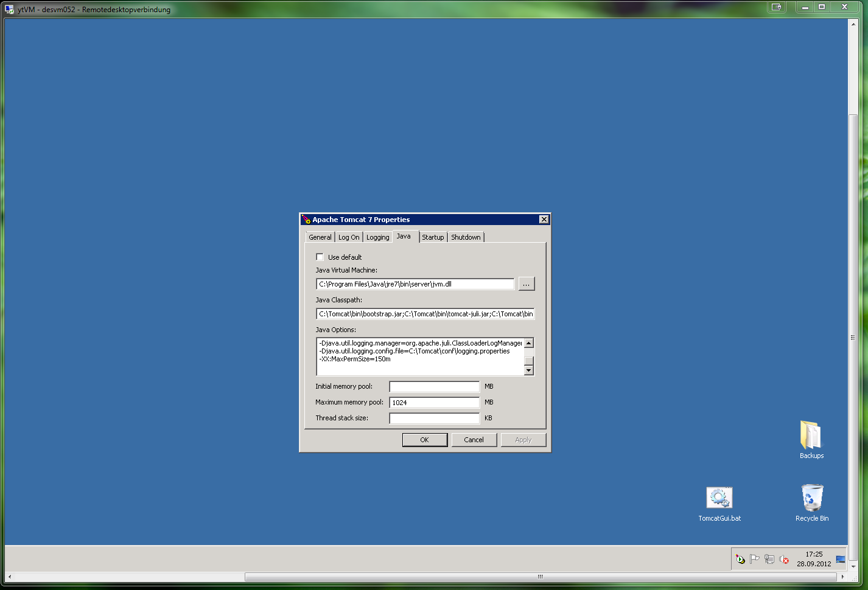Click the connection bar pin icon in title bar
Image resolution: width=868 pixels, height=590 pixels.
coord(776,7)
